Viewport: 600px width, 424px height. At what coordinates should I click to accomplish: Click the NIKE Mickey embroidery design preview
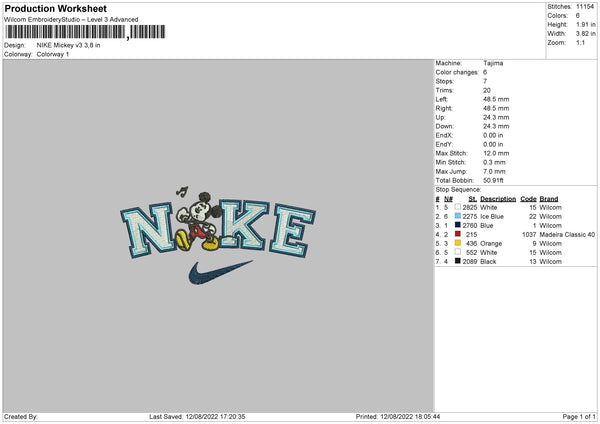[x=218, y=235]
